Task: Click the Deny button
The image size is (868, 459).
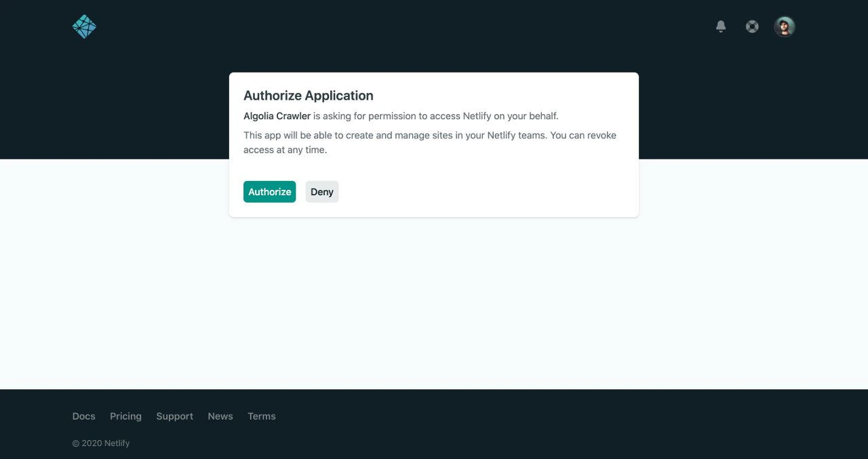Action: click(321, 191)
